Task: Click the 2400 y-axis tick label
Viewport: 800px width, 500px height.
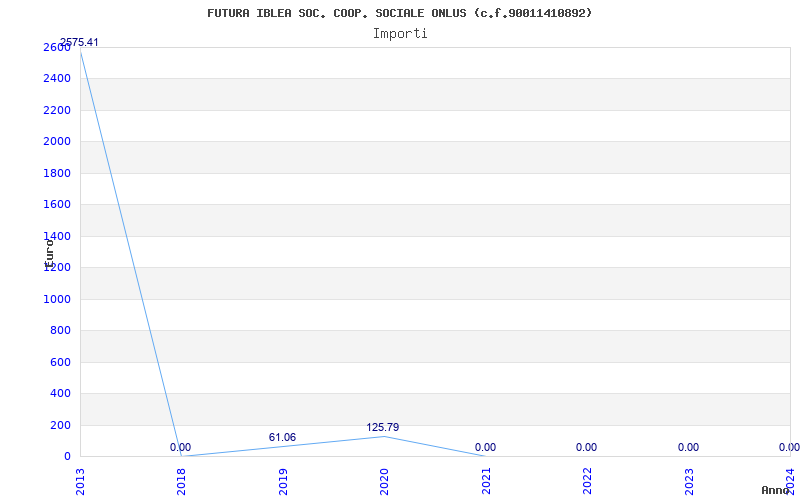Action: tap(57, 79)
